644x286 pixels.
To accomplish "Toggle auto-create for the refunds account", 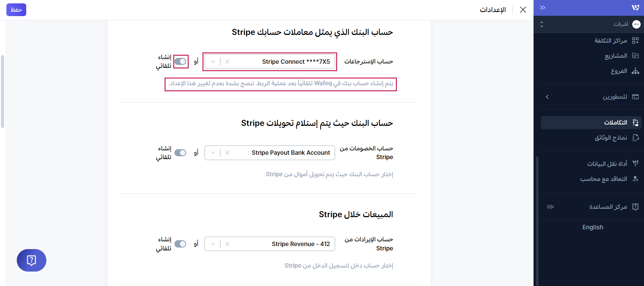I will coord(181,62).
